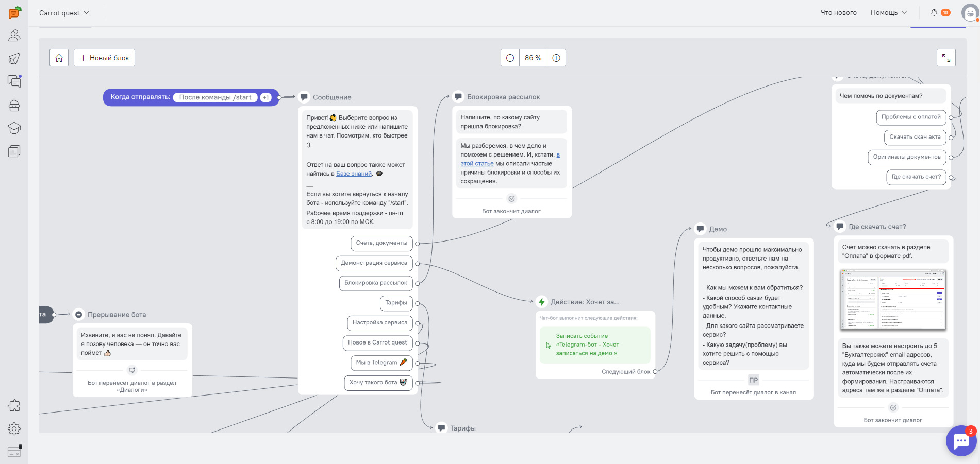Click the invoice screenshot thumbnail
Image resolution: width=980 pixels, height=464 pixels.
893,300
